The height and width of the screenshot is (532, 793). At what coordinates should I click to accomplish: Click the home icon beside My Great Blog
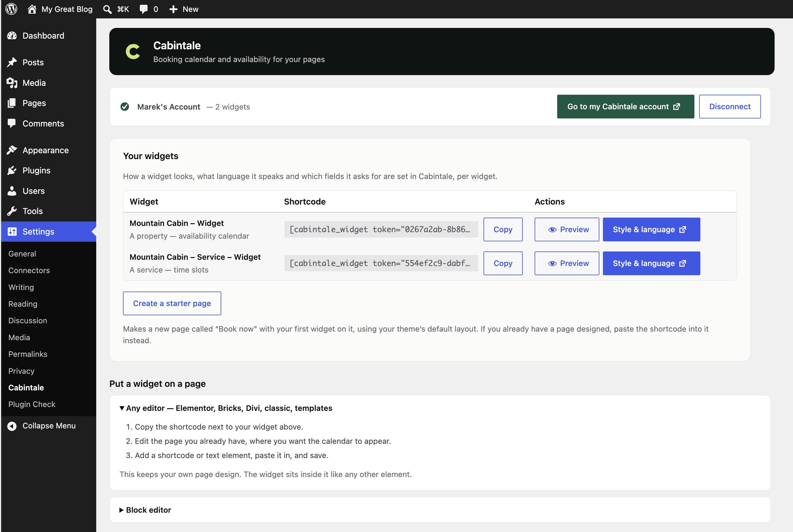(32, 9)
